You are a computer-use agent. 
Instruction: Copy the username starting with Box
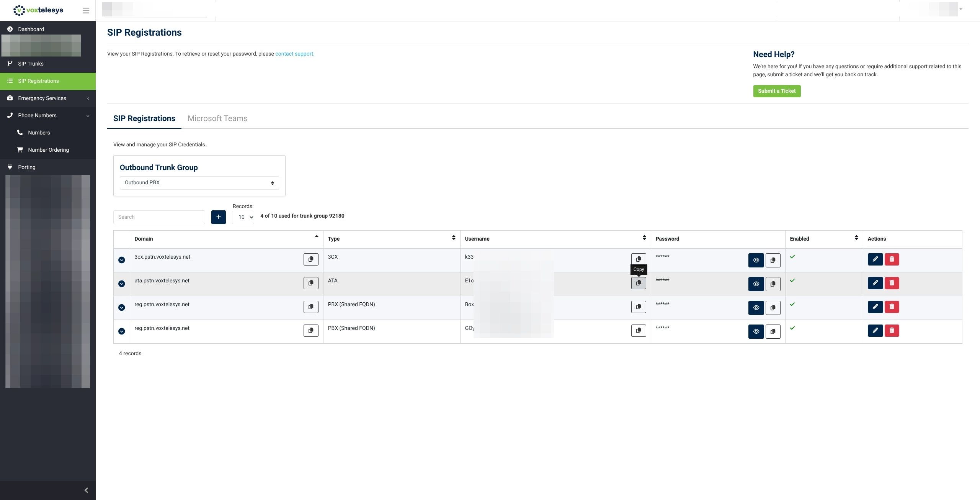[x=639, y=307]
